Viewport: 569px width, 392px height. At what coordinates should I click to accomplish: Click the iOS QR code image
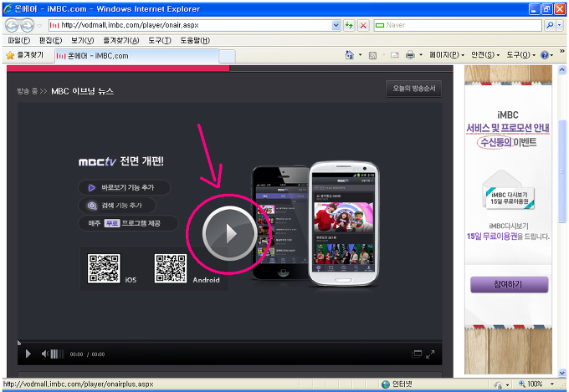coord(104,268)
